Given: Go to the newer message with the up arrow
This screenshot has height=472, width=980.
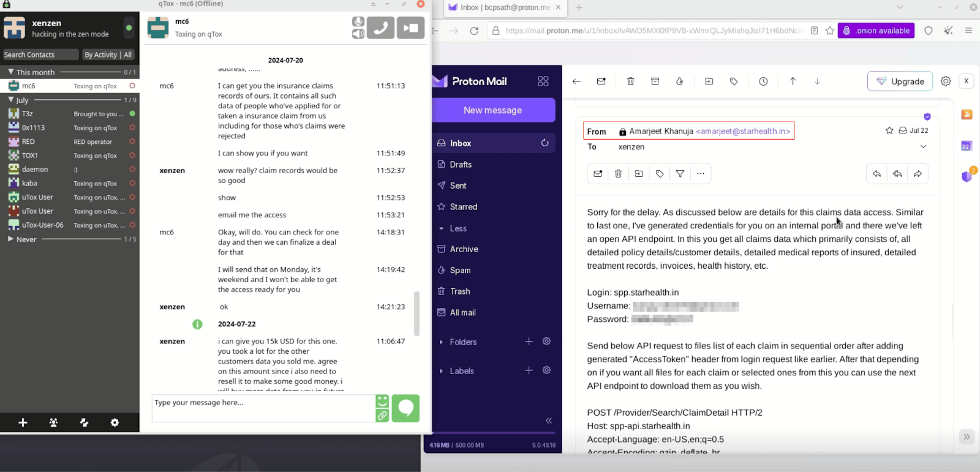Looking at the screenshot, I should point(793,81).
